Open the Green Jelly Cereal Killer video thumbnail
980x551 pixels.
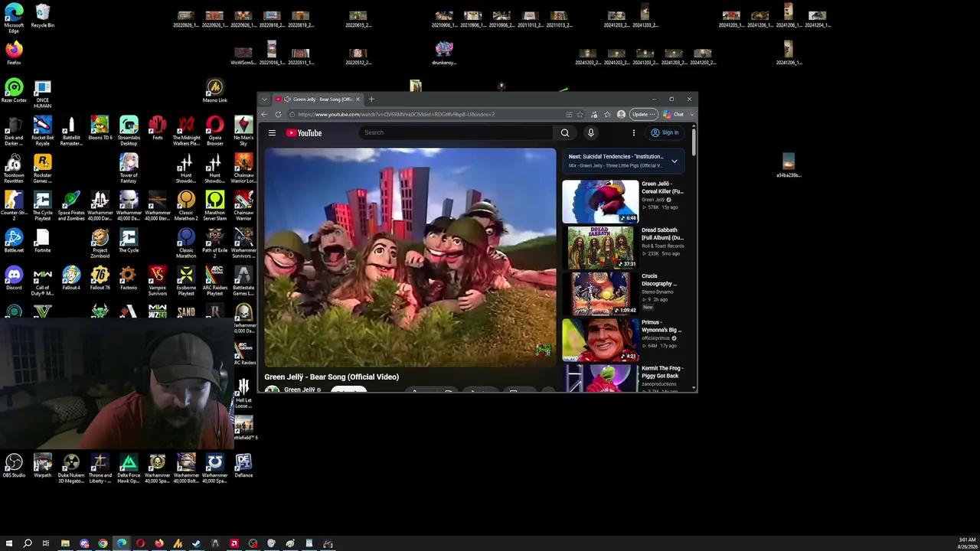[600, 201]
